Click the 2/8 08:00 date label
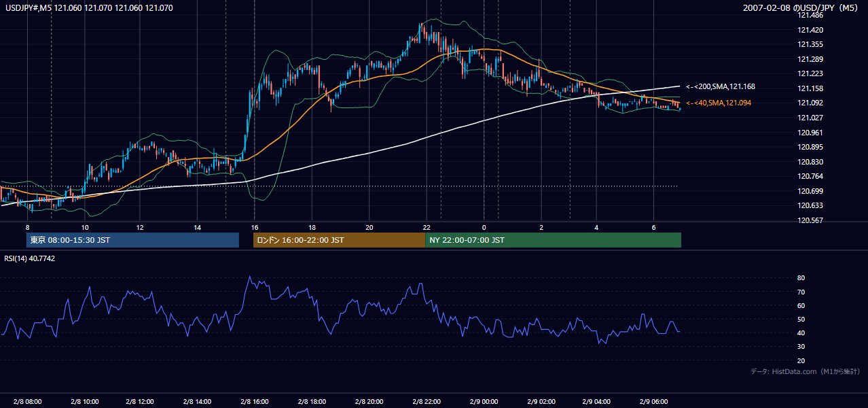This screenshot has width=868, height=408. (28, 401)
